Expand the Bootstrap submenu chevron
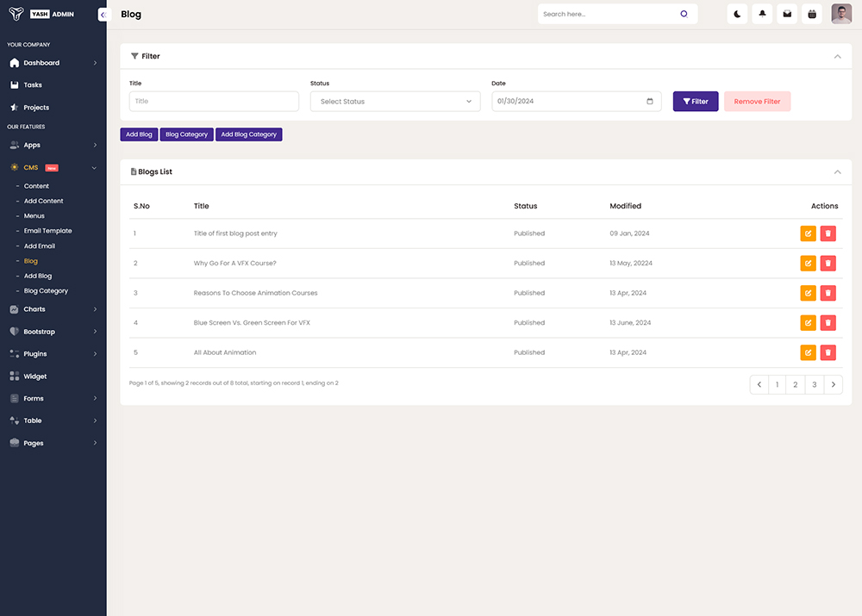The height and width of the screenshot is (616, 862). (x=95, y=332)
